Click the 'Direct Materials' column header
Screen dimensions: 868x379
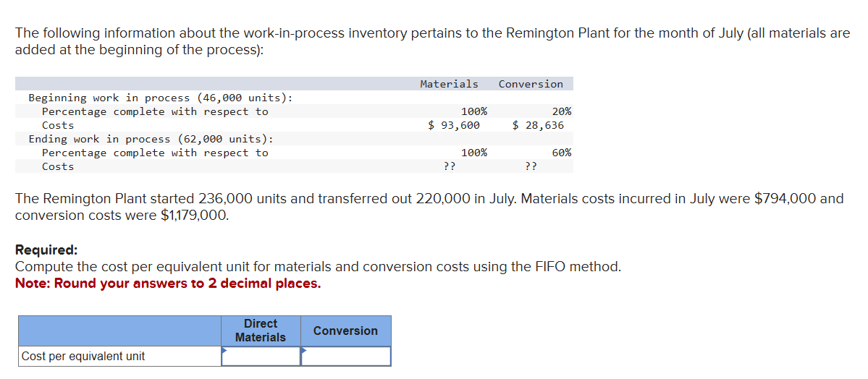coord(261,331)
